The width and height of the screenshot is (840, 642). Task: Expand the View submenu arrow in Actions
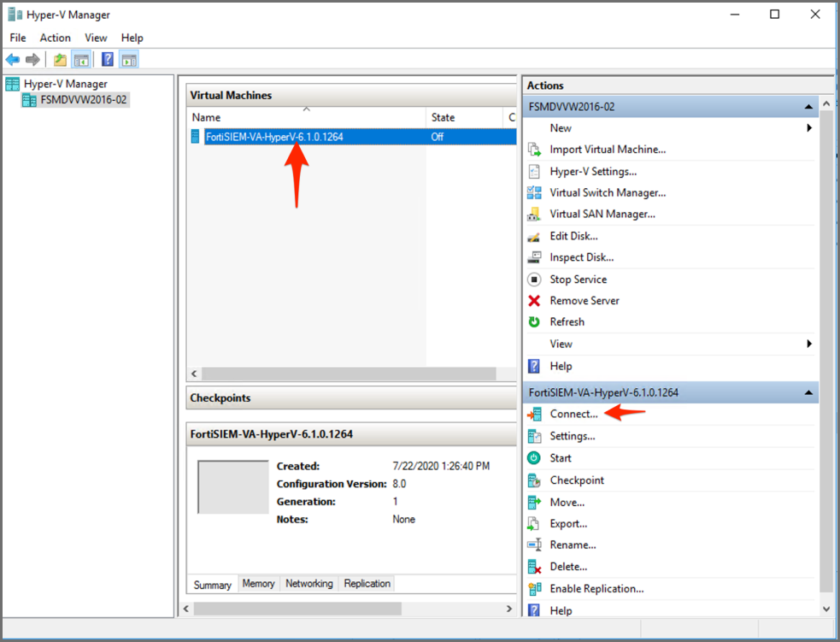809,344
